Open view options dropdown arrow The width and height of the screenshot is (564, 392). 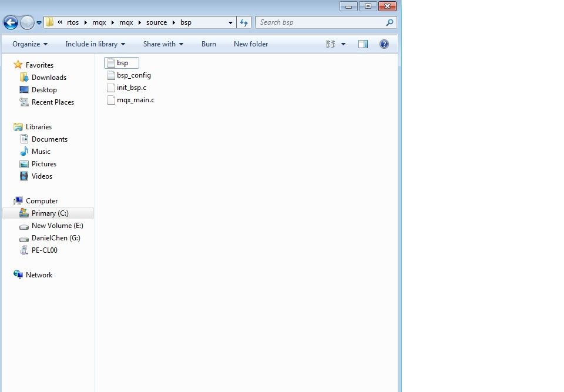point(343,44)
